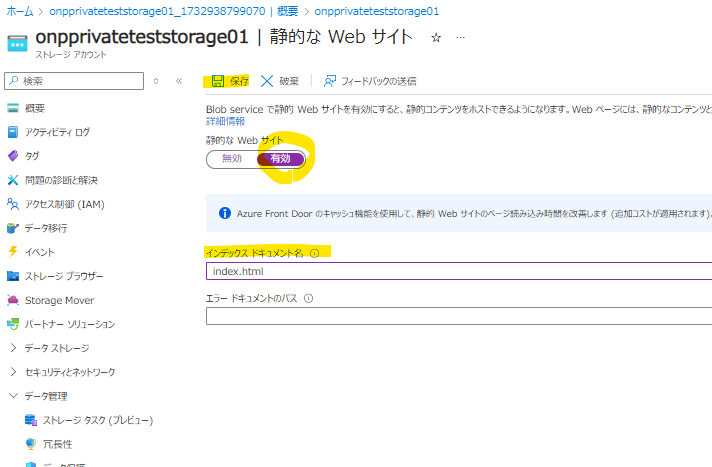Click the error document path field
This screenshot has width=712, height=467.
click(459, 316)
